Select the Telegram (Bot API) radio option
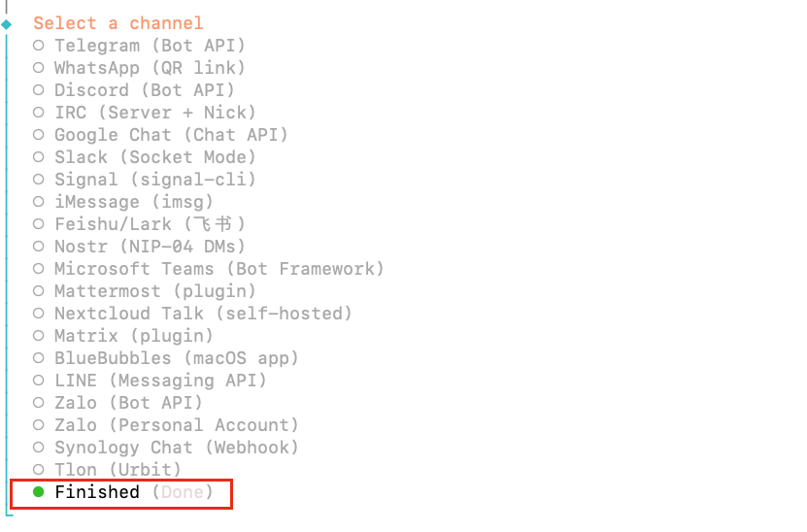The height and width of the screenshot is (532, 807). click(150, 46)
